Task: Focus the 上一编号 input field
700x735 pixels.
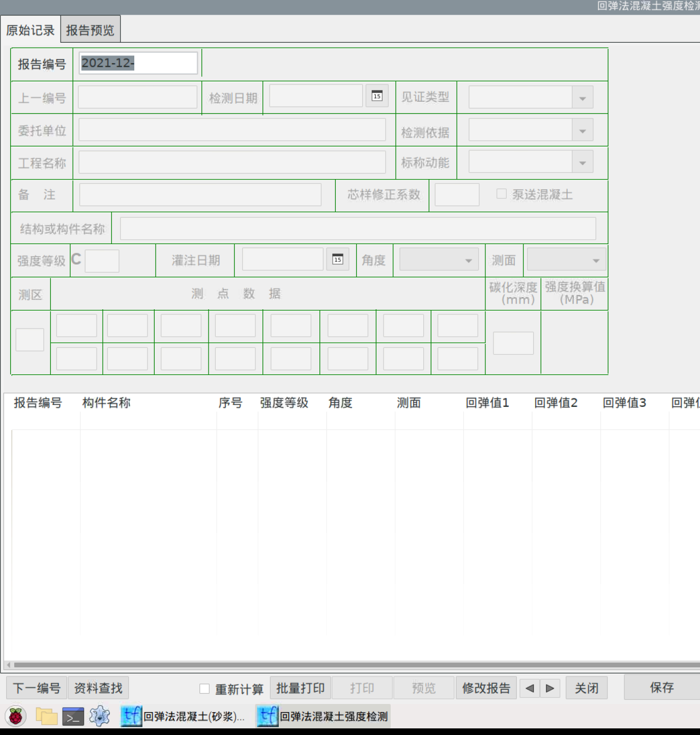Action: coord(137,97)
